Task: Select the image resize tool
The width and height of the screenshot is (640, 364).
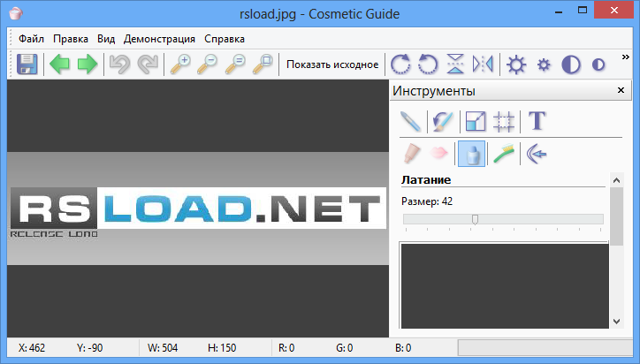Action: 476,121
